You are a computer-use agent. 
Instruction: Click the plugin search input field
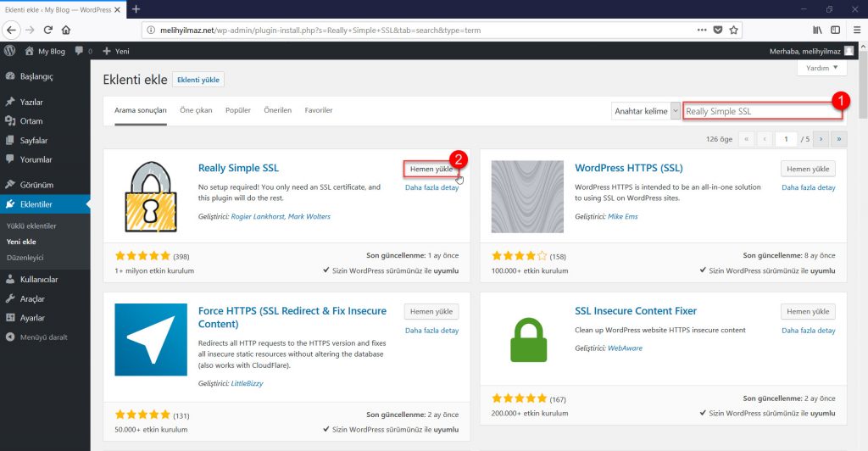763,111
